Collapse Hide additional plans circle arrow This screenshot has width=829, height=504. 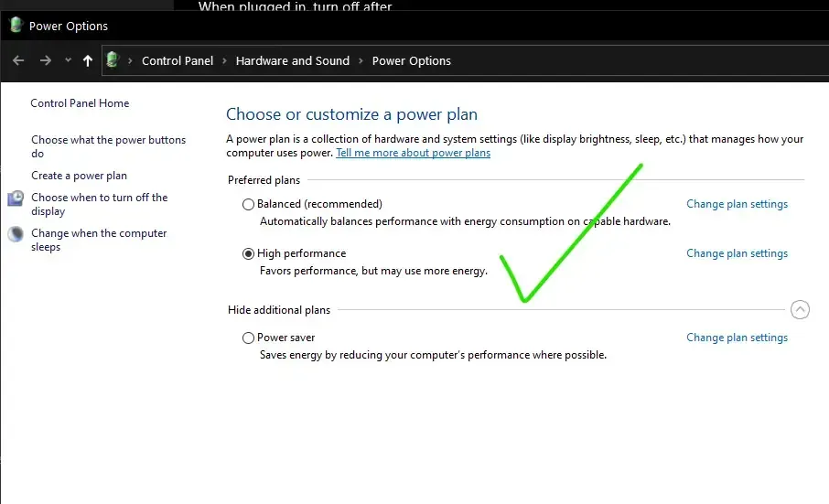click(800, 309)
